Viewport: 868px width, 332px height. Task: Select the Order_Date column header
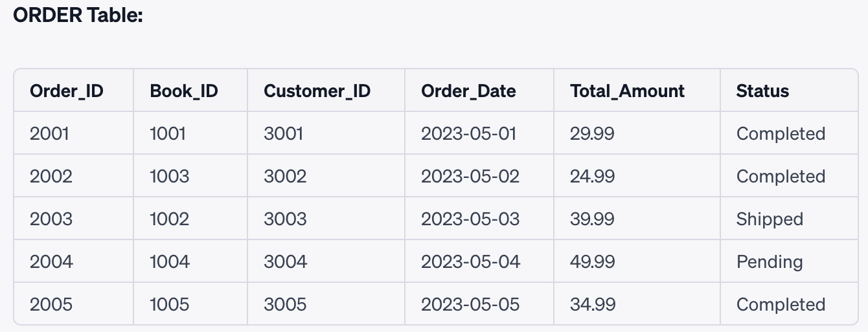tap(468, 91)
